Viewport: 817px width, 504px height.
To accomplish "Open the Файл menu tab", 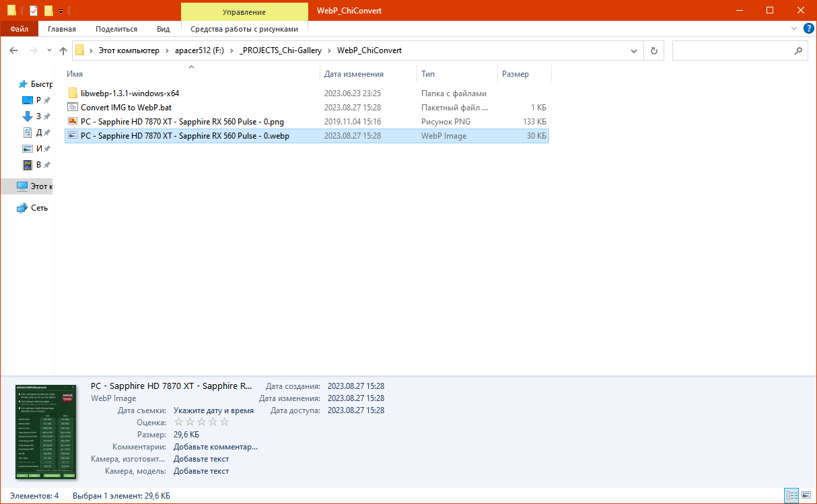I will pyautogui.click(x=20, y=29).
